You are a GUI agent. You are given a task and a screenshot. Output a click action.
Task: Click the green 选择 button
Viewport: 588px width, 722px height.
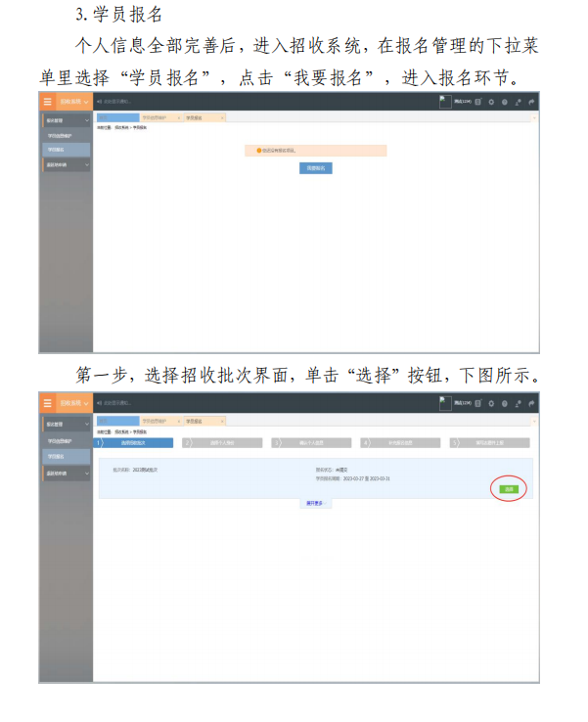click(x=509, y=489)
